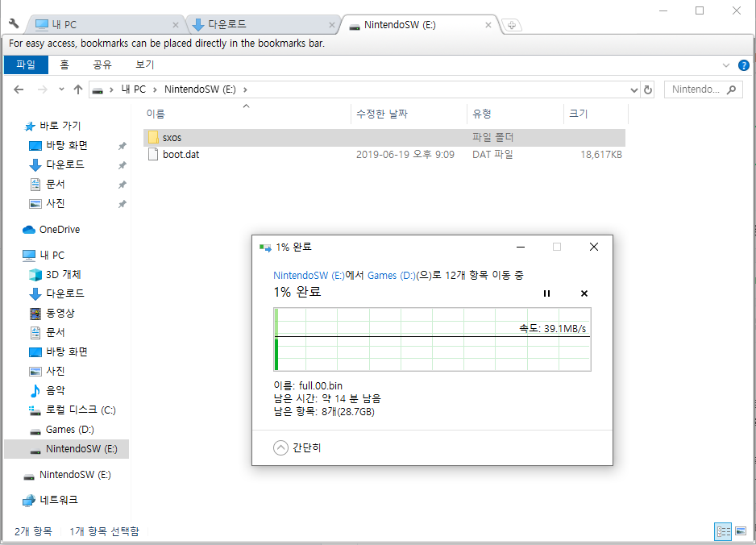Open 네트워크 in sidebar
The image size is (756, 545).
pos(58,500)
